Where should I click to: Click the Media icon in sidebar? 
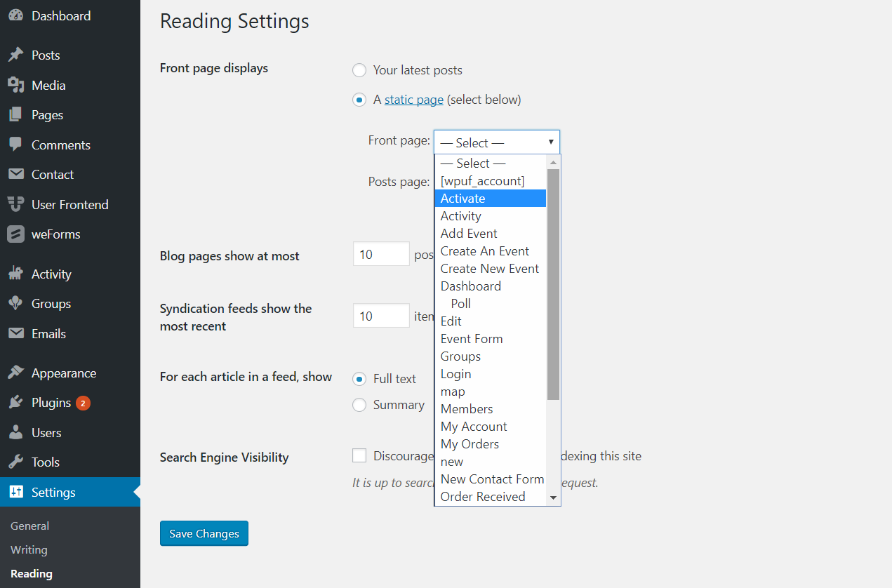15,86
